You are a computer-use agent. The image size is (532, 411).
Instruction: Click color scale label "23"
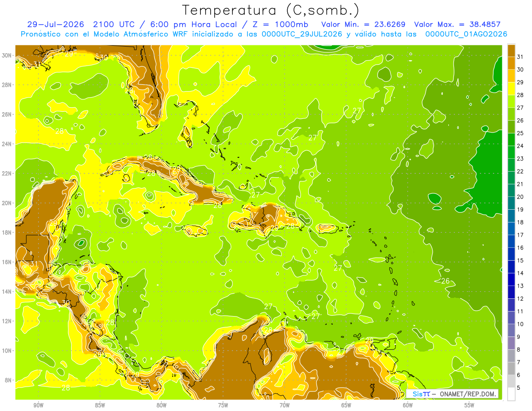coord(520,159)
